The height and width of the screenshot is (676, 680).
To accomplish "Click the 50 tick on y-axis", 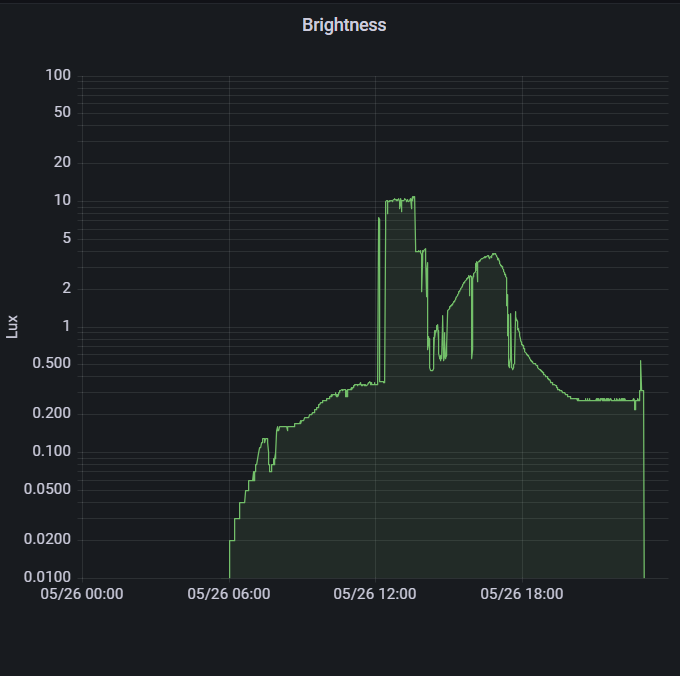I will click(x=62, y=113).
